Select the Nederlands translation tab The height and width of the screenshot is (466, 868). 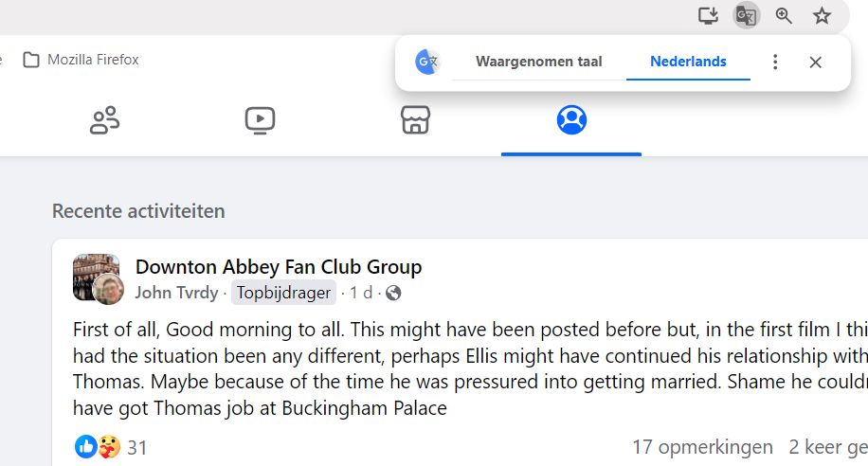point(688,63)
